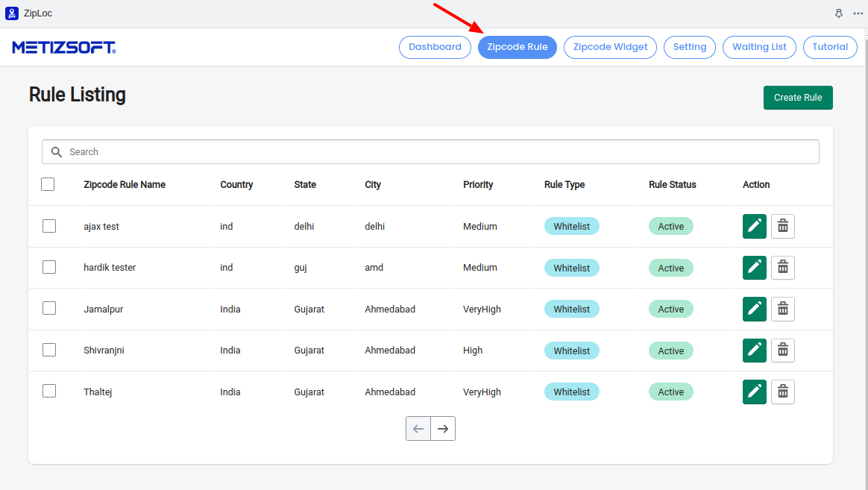Image resolution: width=868 pixels, height=490 pixels.
Task: Delete the ajax test rule
Action: (x=782, y=226)
